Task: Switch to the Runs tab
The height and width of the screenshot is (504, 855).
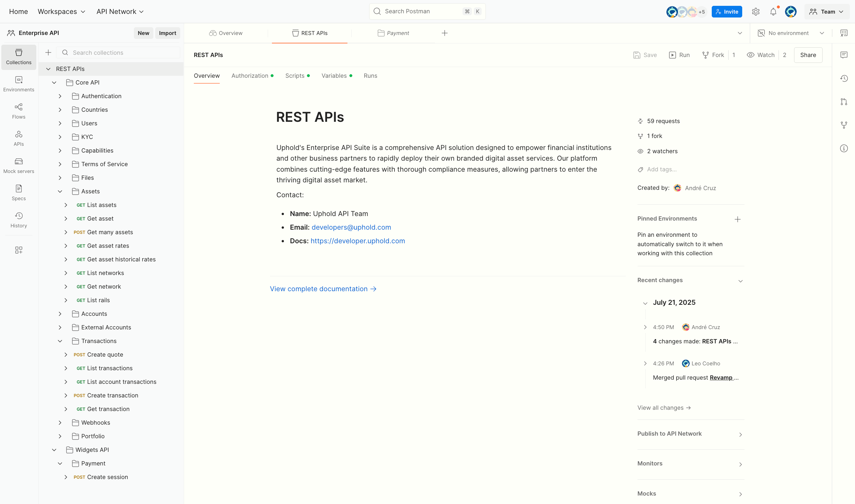Action: tap(370, 76)
